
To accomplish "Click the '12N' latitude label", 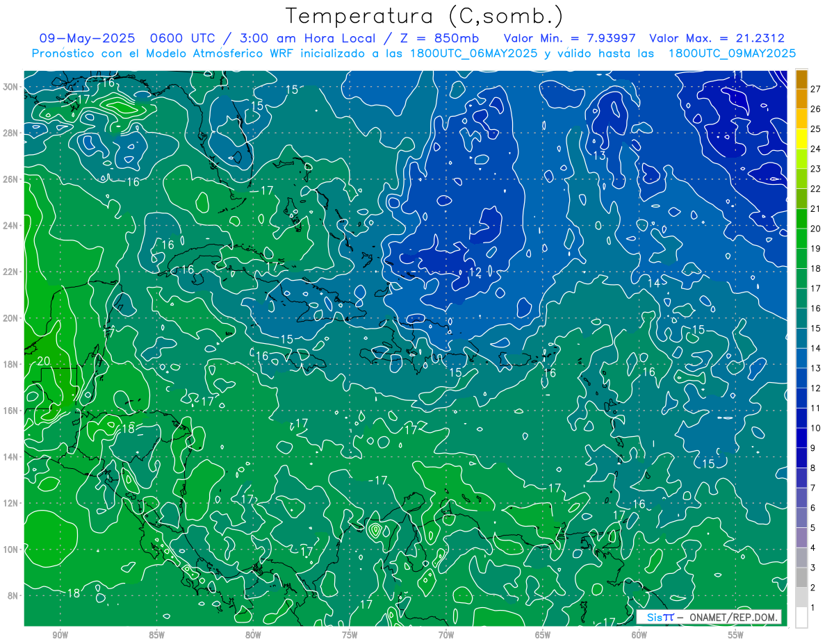I will click(x=11, y=503).
